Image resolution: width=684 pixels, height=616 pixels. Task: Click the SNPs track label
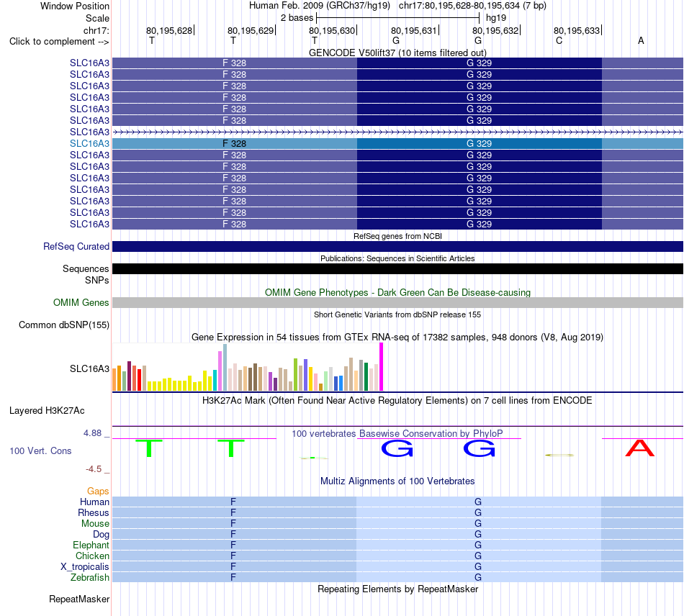pos(97,281)
